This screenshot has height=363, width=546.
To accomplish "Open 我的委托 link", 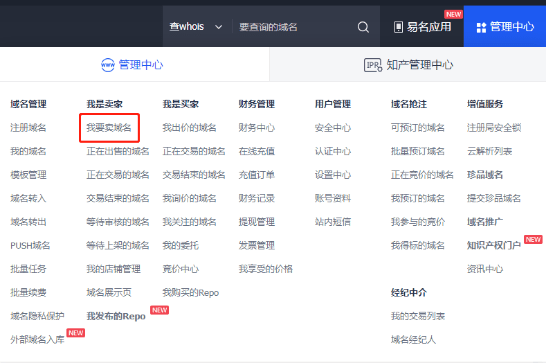I will 180,246.
